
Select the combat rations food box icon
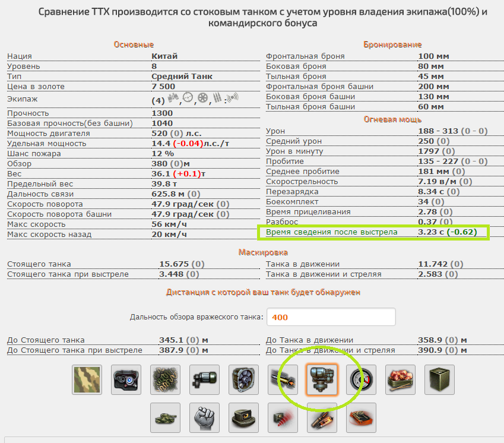[x=401, y=379]
